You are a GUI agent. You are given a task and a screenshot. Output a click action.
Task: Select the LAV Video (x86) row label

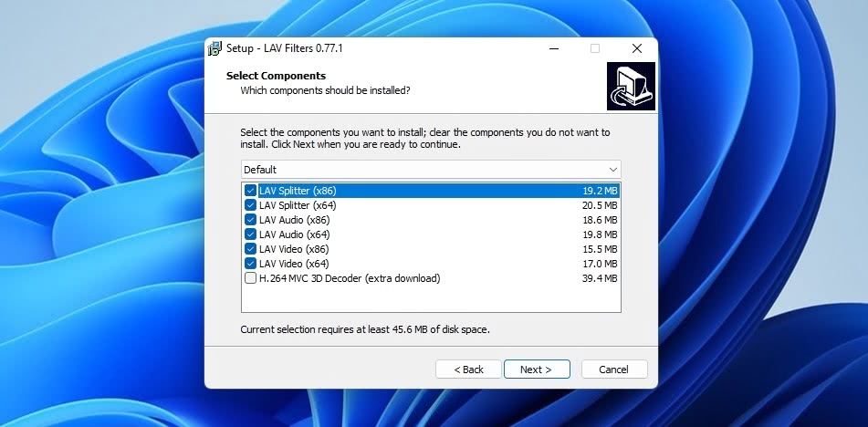pos(294,249)
